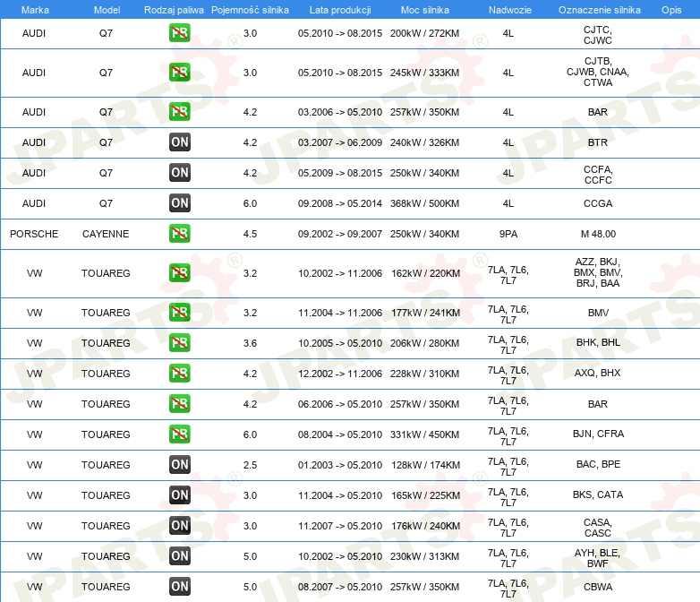Click production years 01.2003 -> 05.2010
The width and height of the screenshot is (700, 602).
tap(340, 465)
